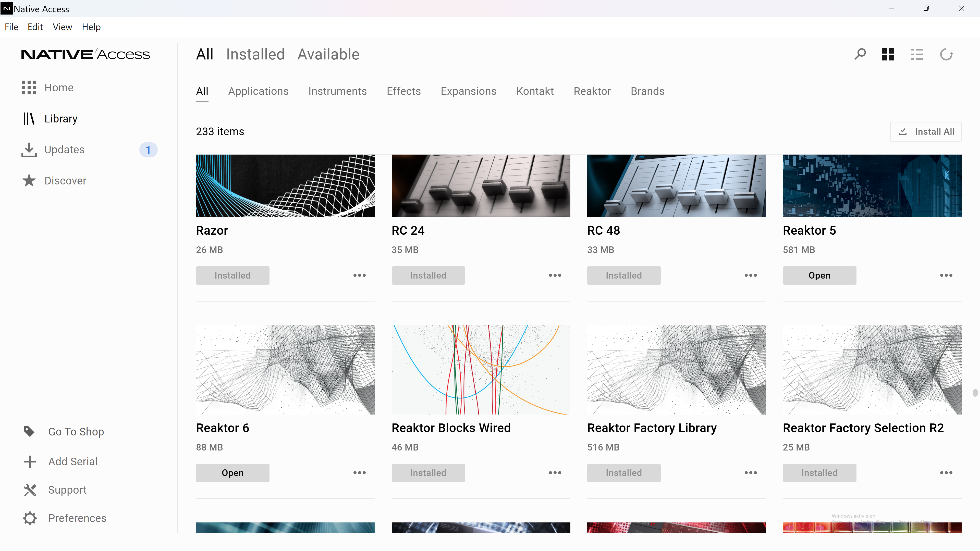Click Installed button under Razor
The width and height of the screenshot is (980, 551).
tap(232, 275)
